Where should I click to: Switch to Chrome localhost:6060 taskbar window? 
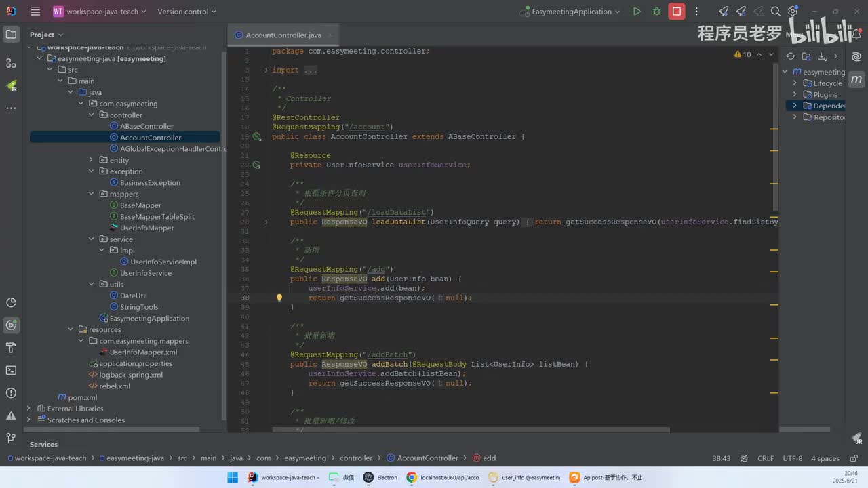tap(443, 477)
